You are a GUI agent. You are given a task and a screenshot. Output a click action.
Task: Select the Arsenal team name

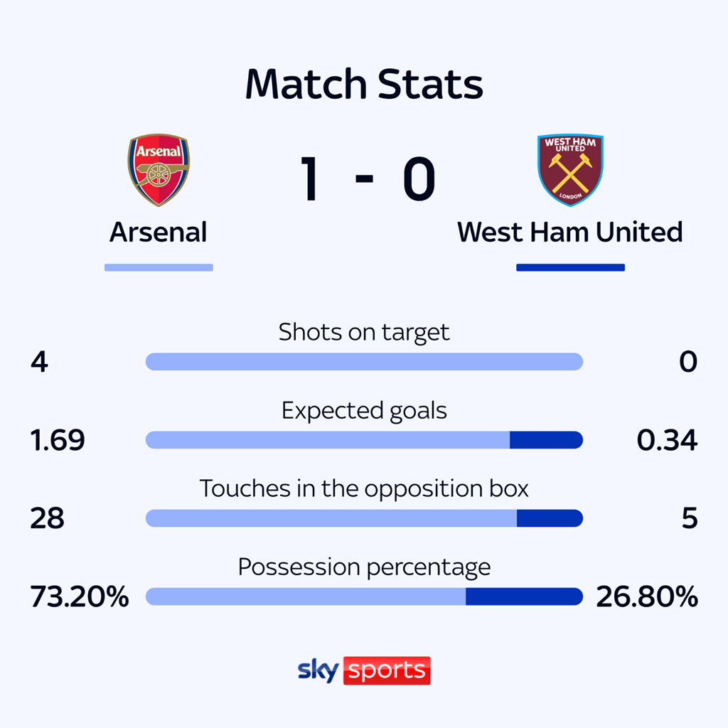(158, 232)
